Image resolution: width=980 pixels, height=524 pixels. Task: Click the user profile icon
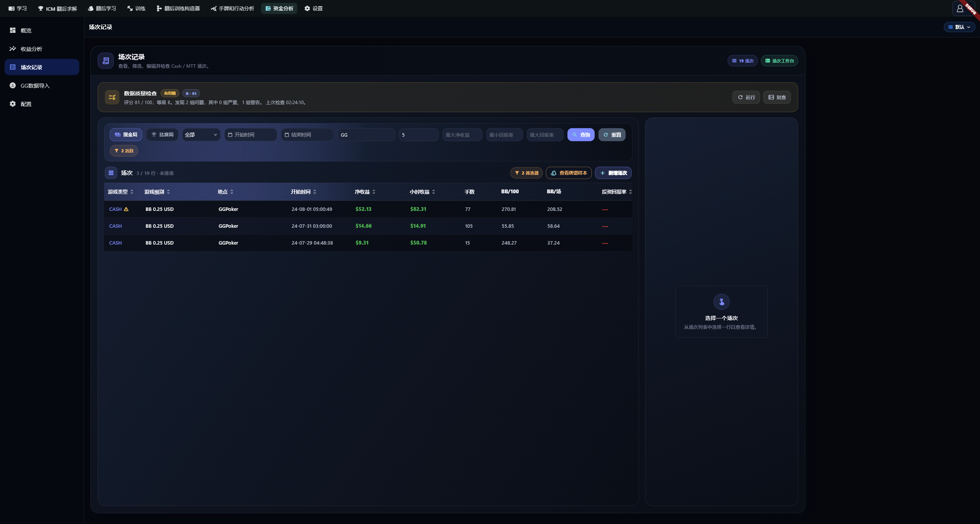pos(960,8)
